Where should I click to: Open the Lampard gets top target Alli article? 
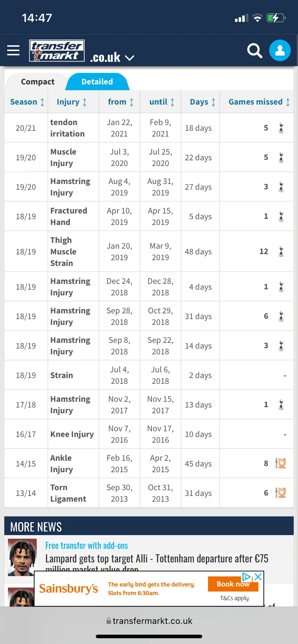(x=157, y=559)
